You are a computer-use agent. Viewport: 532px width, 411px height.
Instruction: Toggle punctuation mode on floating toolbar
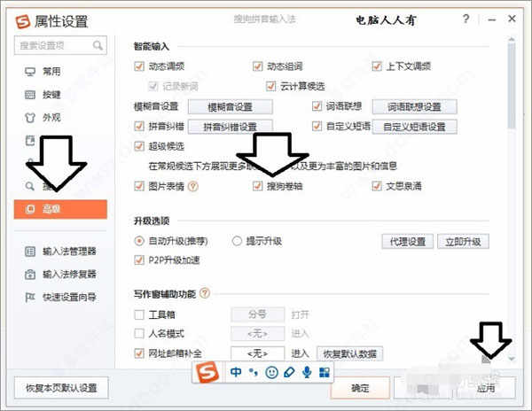pyautogui.click(x=254, y=372)
